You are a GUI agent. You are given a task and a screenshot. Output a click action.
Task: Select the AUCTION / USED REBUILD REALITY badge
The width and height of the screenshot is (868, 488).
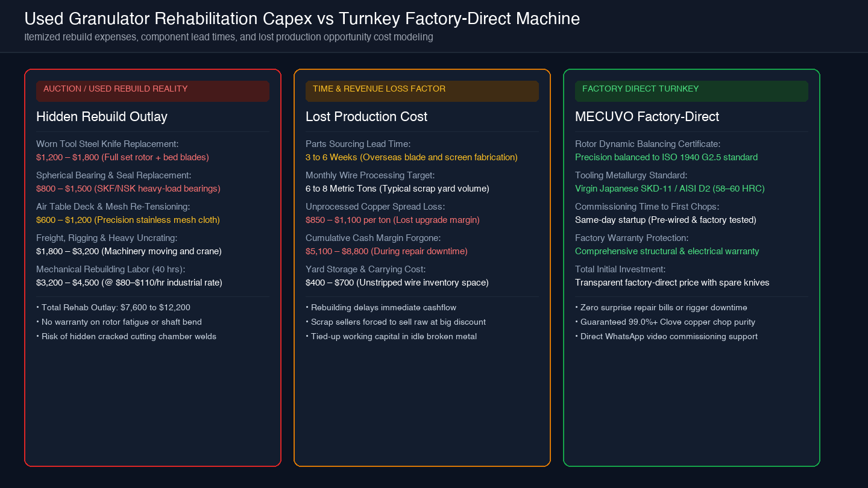click(153, 91)
